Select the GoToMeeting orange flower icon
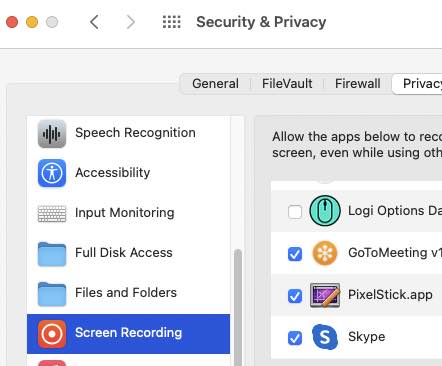442x366 pixels. [x=325, y=253]
